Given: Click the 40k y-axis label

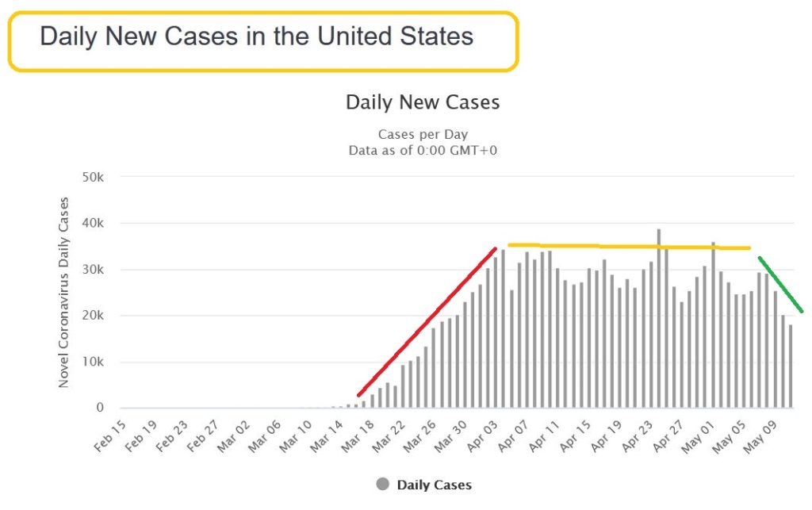Looking at the screenshot, I should [93, 223].
